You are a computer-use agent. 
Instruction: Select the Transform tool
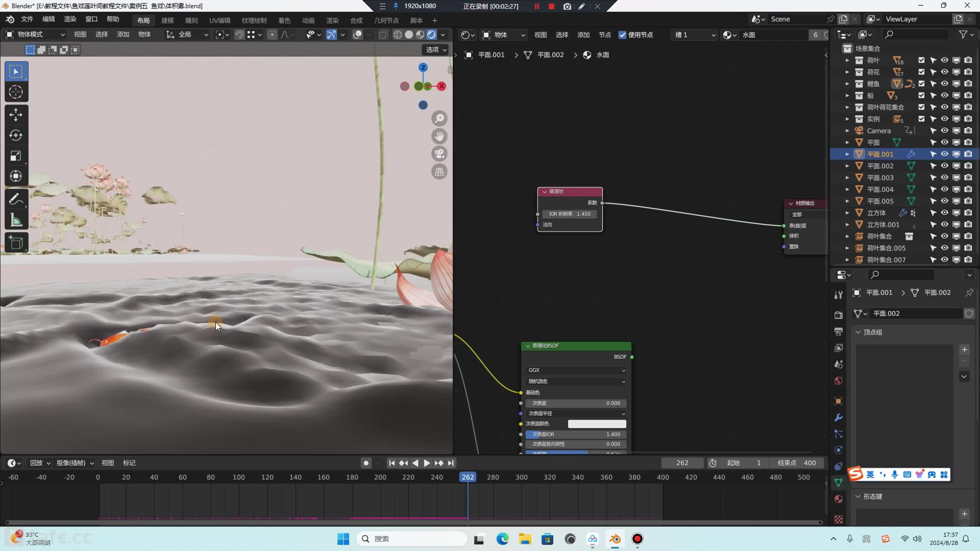coord(16,176)
